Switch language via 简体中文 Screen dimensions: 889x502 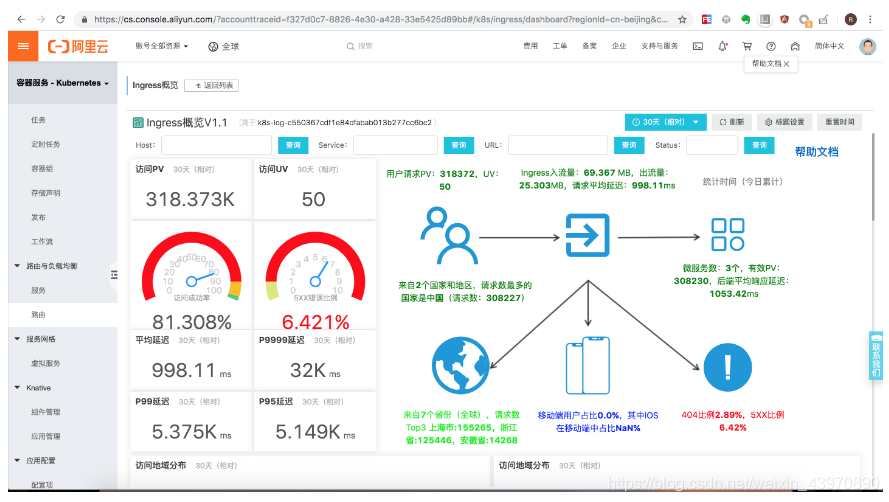click(x=829, y=46)
